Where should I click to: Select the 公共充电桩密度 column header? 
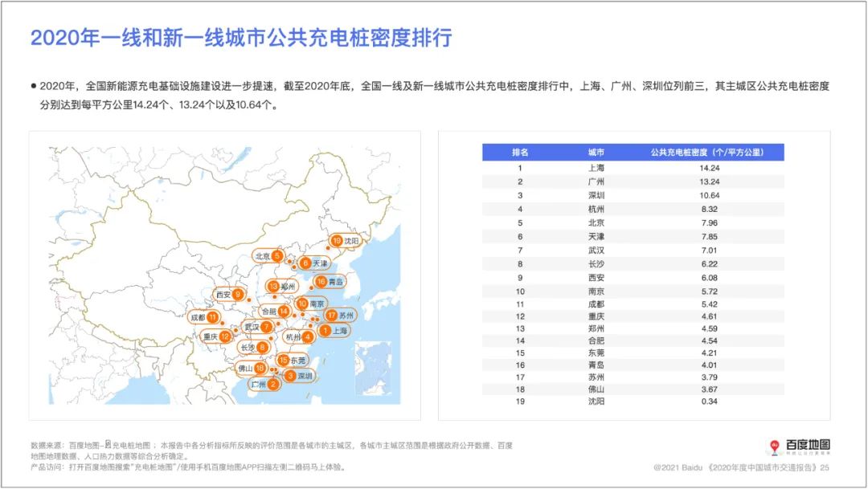coord(707,152)
